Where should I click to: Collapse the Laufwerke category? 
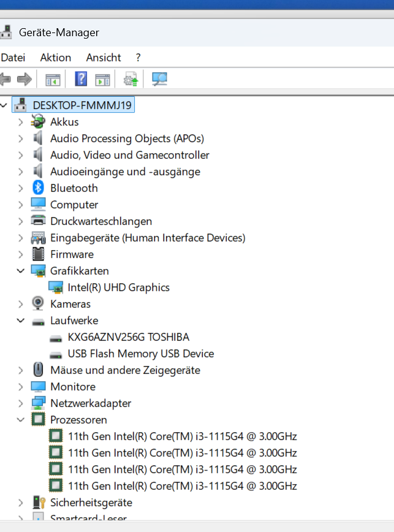21,321
